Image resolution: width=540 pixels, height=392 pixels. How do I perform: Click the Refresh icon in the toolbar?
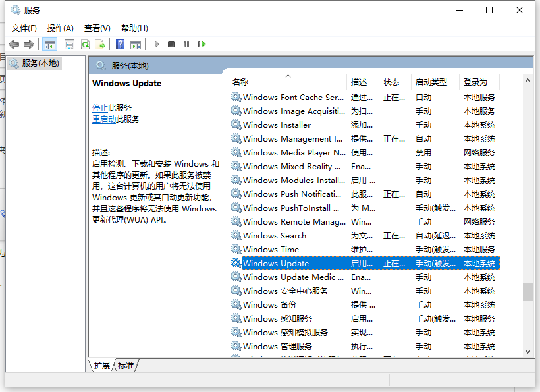[x=85, y=44]
